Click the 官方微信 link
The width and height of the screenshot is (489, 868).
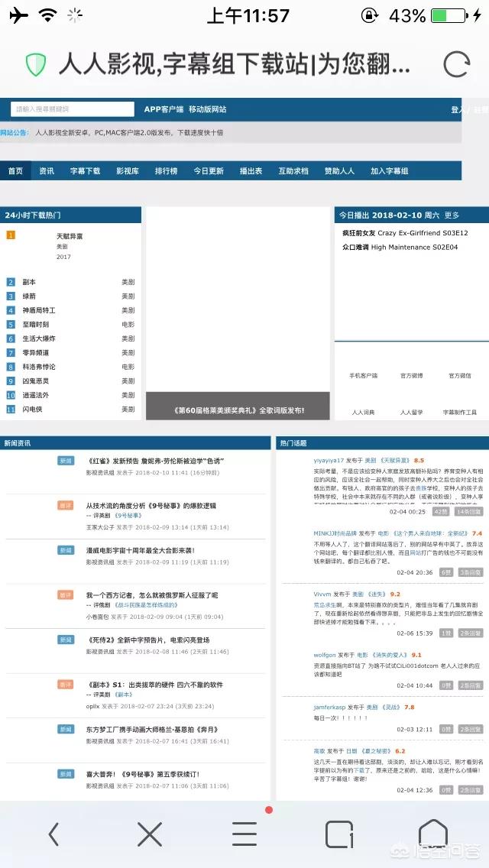point(460,375)
